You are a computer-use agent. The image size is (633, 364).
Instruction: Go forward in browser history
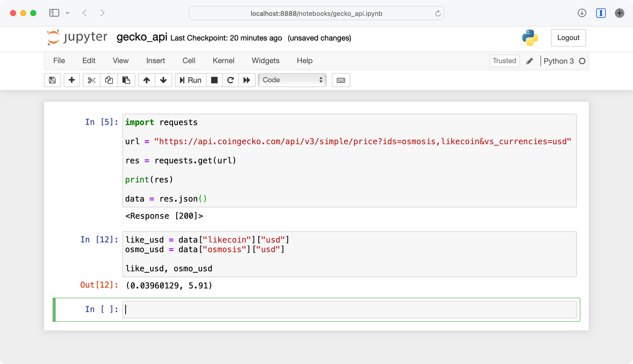pos(103,13)
